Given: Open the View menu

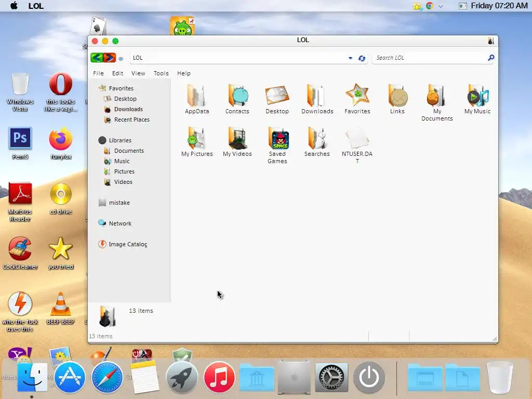Looking at the screenshot, I should [138, 73].
